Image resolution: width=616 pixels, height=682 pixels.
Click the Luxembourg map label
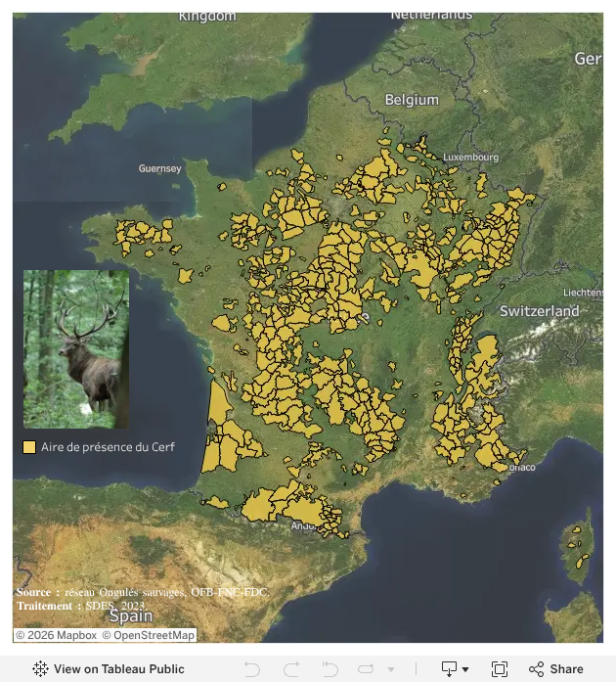[x=471, y=157]
